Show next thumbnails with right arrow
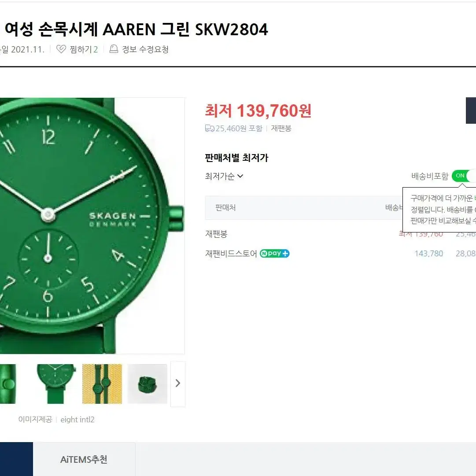 pos(178,384)
